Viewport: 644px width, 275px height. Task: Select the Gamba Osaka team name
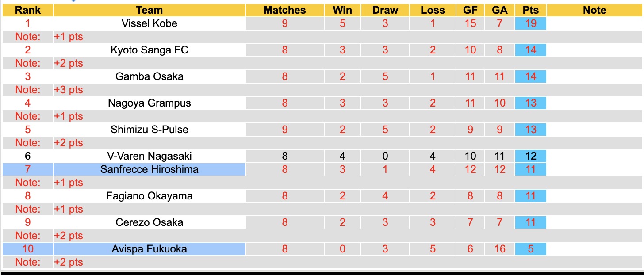(x=149, y=76)
